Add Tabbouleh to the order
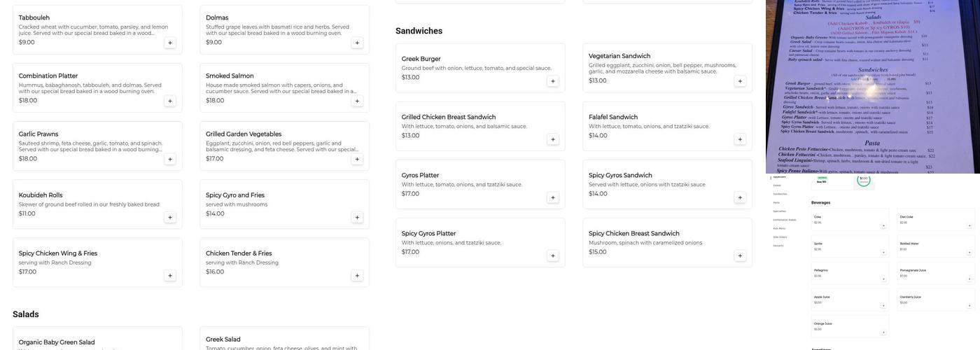The width and height of the screenshot is (980, 350). [170, 43]
